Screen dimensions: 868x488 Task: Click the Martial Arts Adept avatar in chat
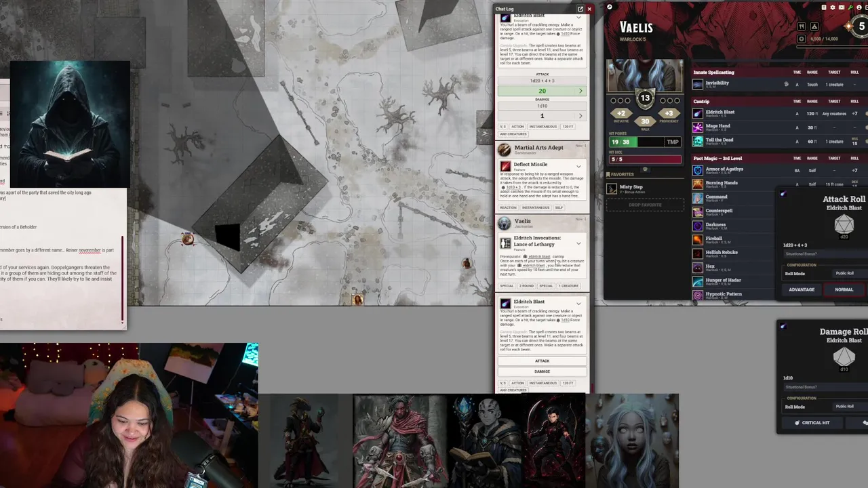(504, 150)
